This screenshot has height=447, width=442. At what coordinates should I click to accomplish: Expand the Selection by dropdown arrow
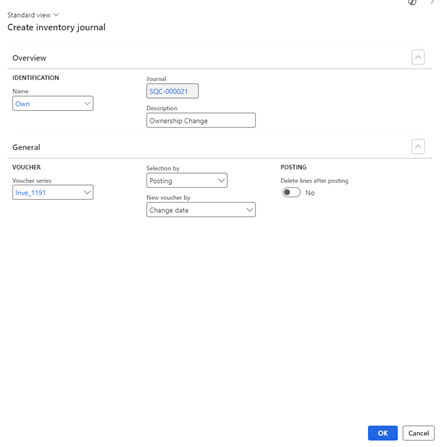pos(221,180)
